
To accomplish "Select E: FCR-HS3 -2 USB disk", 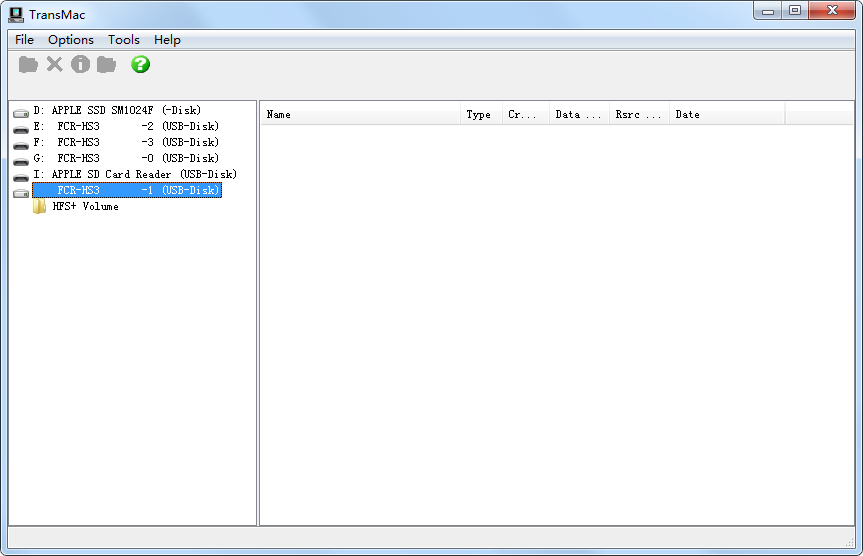I will [126, 126].
